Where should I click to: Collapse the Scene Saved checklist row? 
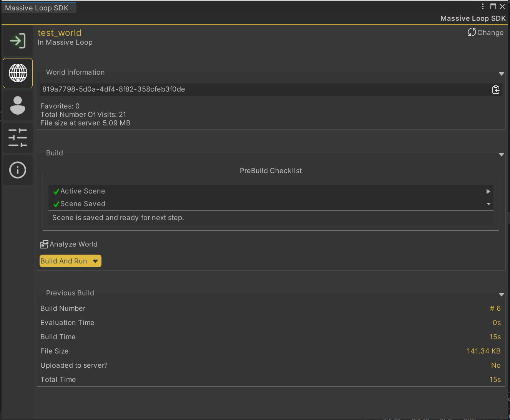point(488,204)
